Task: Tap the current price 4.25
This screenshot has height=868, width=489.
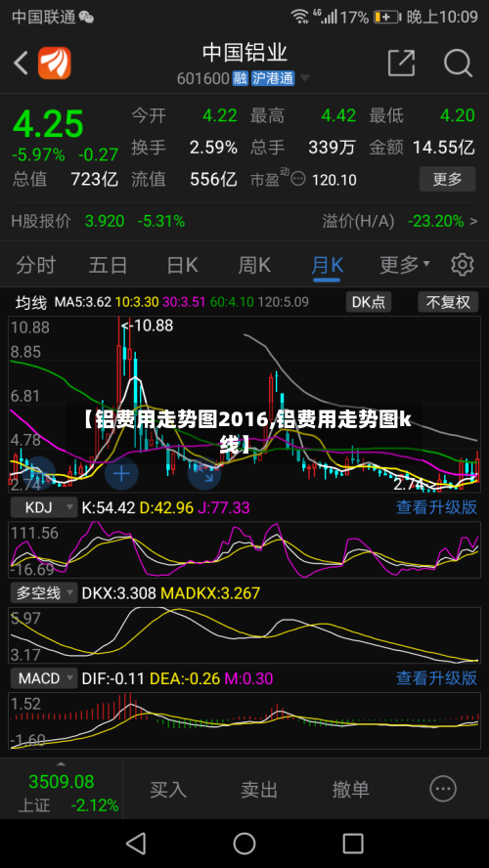Action: tap(48, 123)
